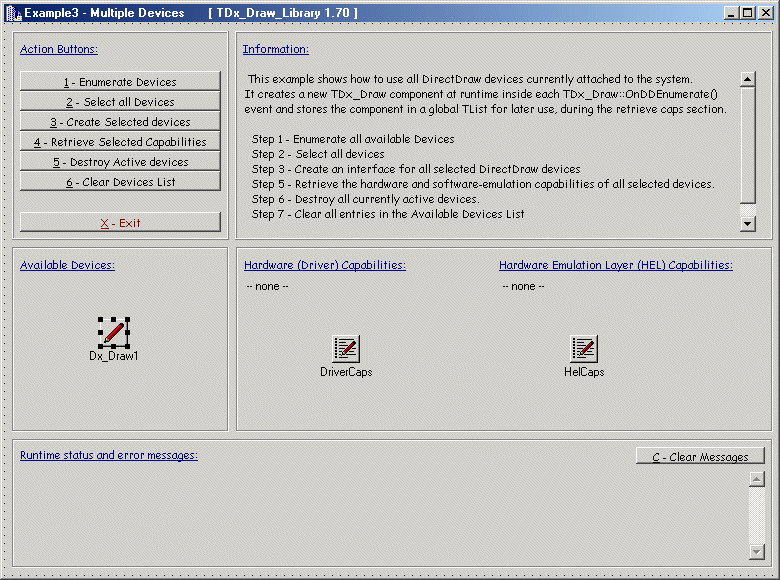Viewport: 780px width, 580px height.
Task: Click the Clear Messages button
Action: tap(700, 456)
